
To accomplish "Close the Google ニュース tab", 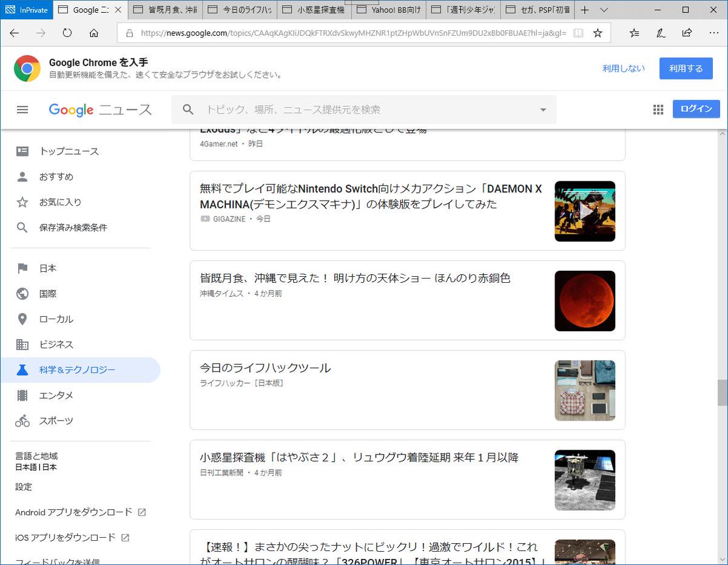I will [118, 10].
